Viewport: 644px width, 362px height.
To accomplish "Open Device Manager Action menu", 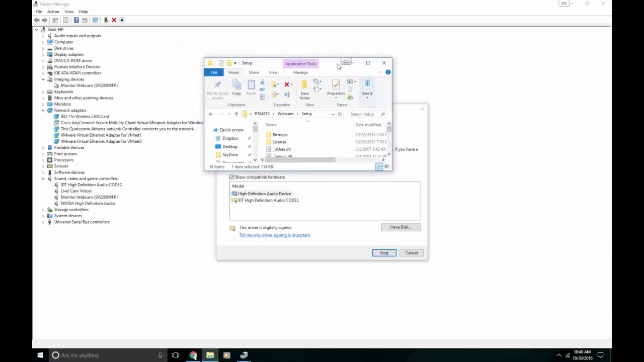I will tap(53, 12).
